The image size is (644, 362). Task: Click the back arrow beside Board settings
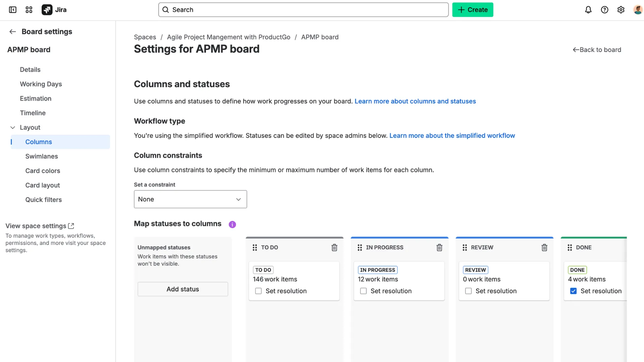(12, 32)
